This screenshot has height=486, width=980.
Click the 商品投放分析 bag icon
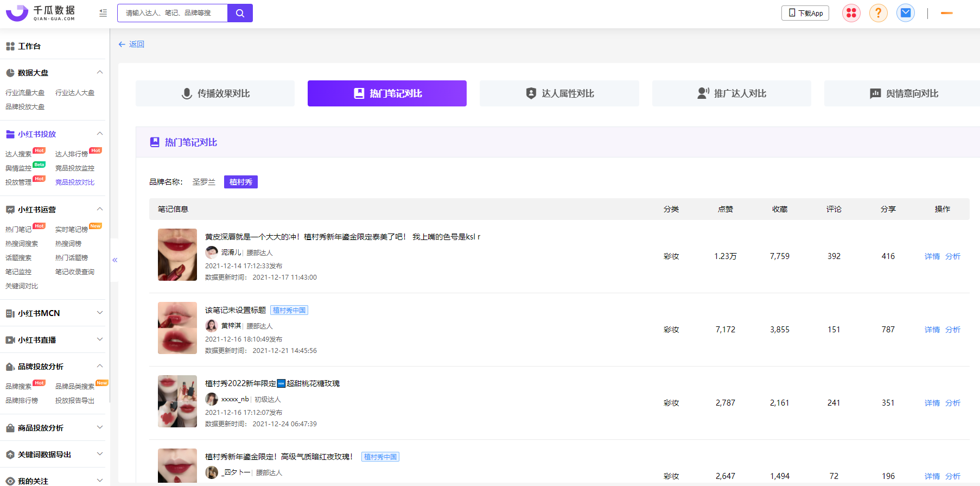10,428
